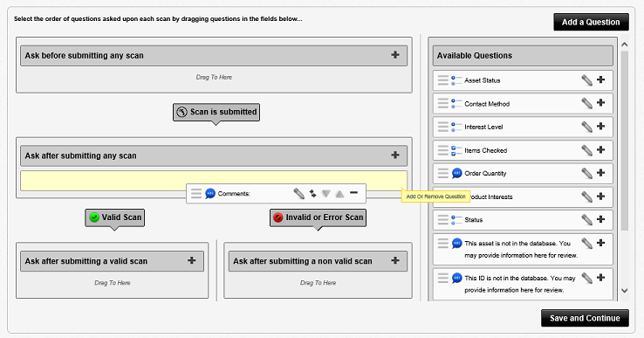644x338 pixels.
Task: Click the Available Questions scrollbar thumb
Action: [x=625, y=141]
